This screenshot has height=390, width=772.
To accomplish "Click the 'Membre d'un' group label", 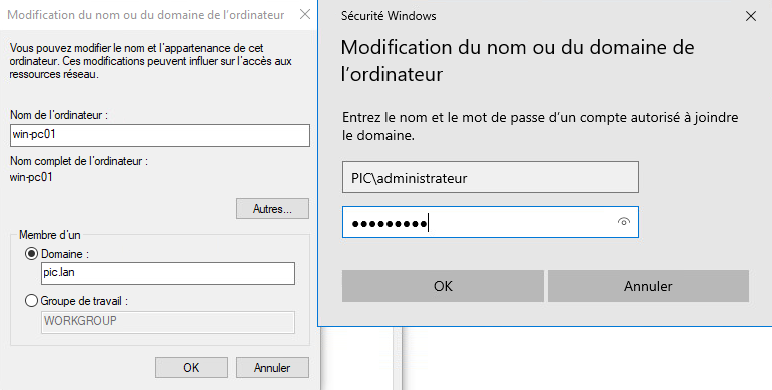I will tap(49, 235).
